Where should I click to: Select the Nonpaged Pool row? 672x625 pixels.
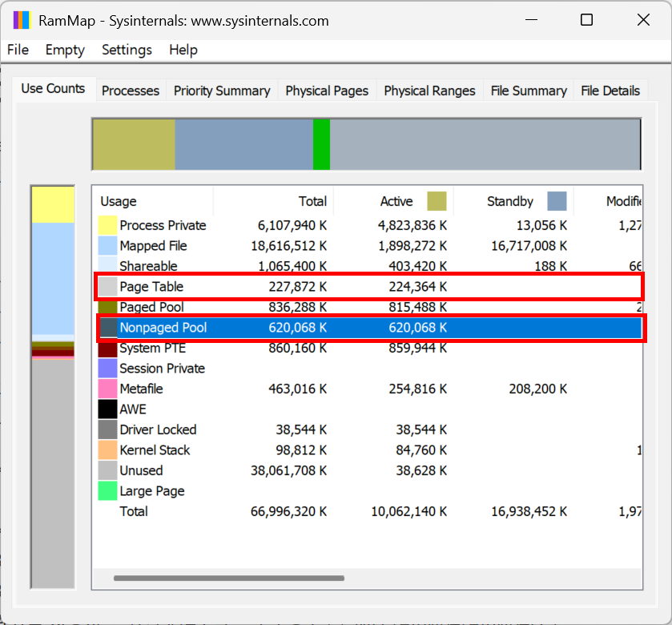point(368,328)
